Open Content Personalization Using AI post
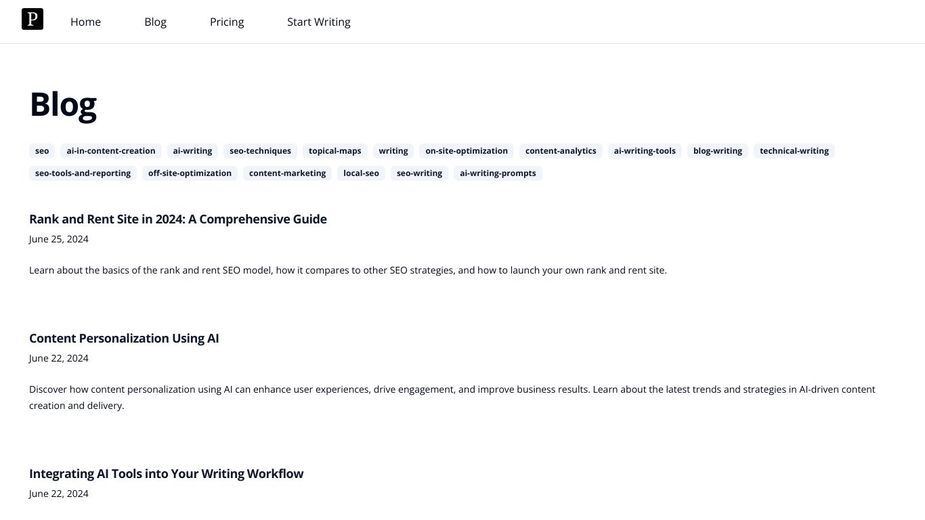The width and height of the screenshot is (925, 520). coord(124,338)
